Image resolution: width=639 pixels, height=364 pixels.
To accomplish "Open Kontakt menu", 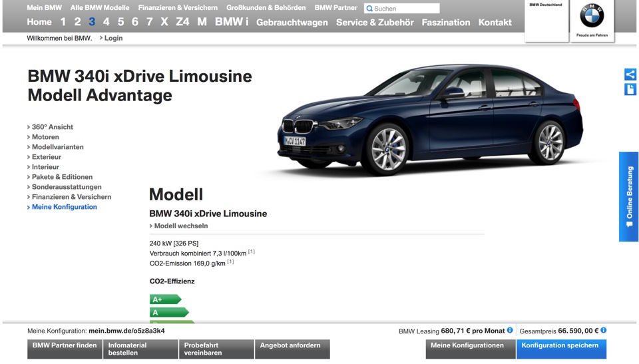I will [495, 23].
